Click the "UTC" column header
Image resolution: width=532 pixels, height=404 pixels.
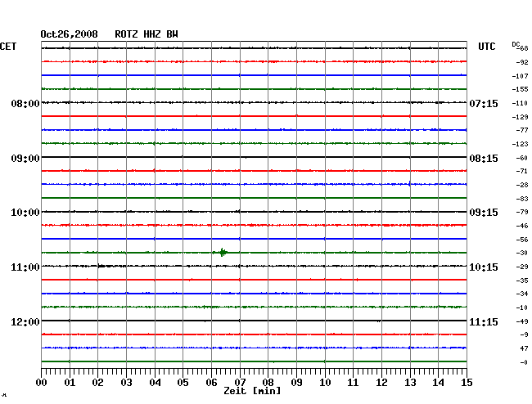pyautogui.click(x=486, y=47)
